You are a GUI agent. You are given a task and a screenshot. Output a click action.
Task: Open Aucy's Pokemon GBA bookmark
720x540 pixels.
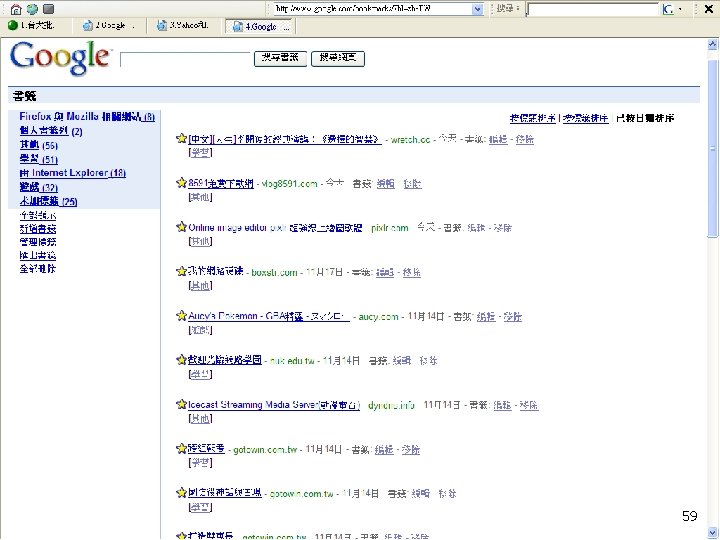pos(269,316)
